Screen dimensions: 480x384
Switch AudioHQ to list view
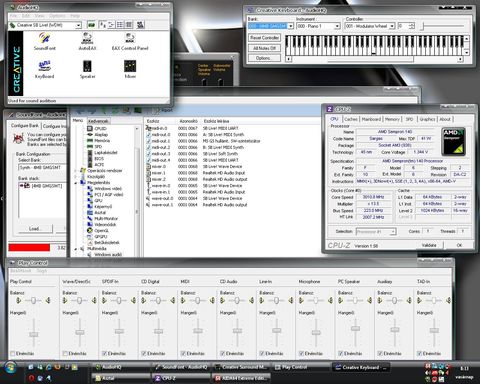click(120, 25)
